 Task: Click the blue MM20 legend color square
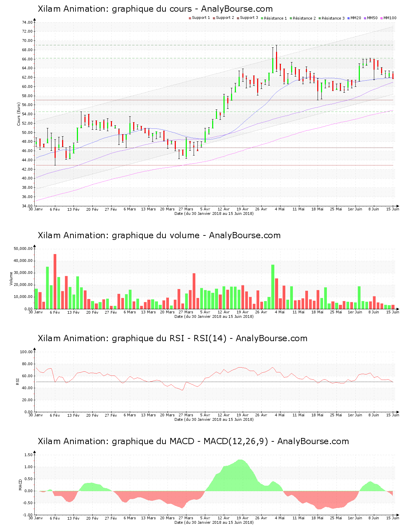(x=348, y=18)
